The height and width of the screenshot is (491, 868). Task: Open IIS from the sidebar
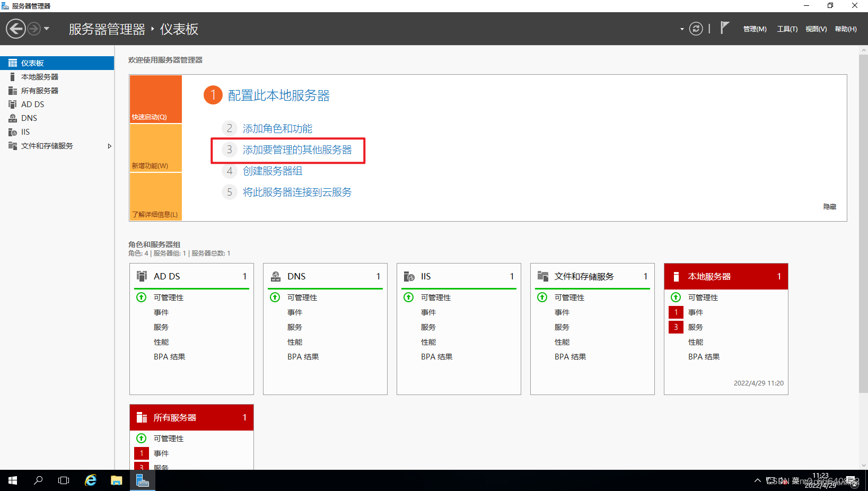[x=57, y=132]
